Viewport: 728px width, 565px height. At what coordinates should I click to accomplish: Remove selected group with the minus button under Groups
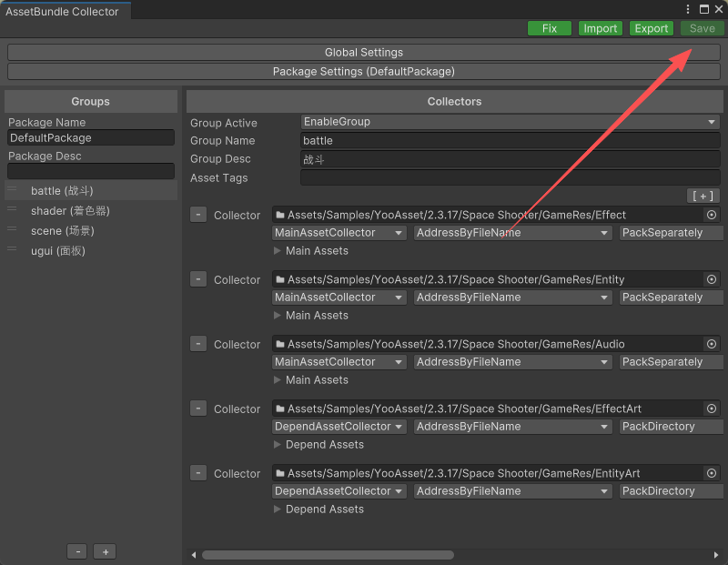78,551
